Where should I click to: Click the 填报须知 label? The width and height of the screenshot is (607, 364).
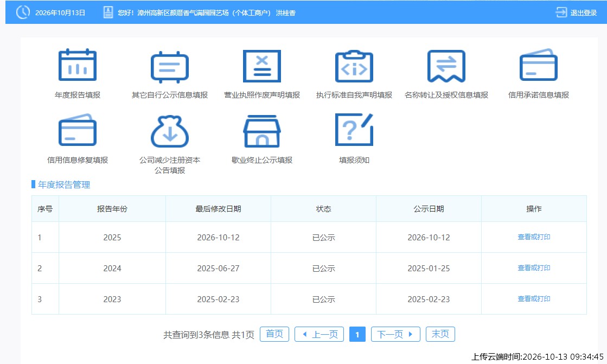pos(354,160)
